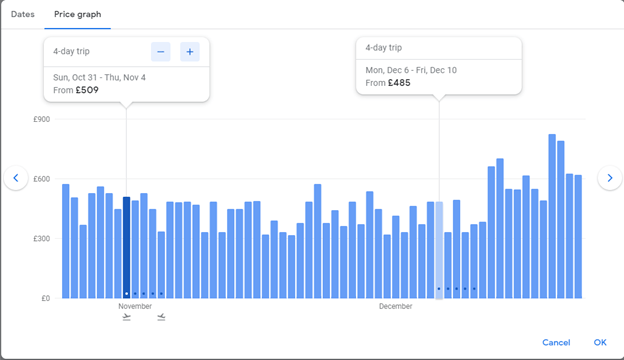Increase trip length with plus button
The image size is (624, 360).
(x=190, y=52)
